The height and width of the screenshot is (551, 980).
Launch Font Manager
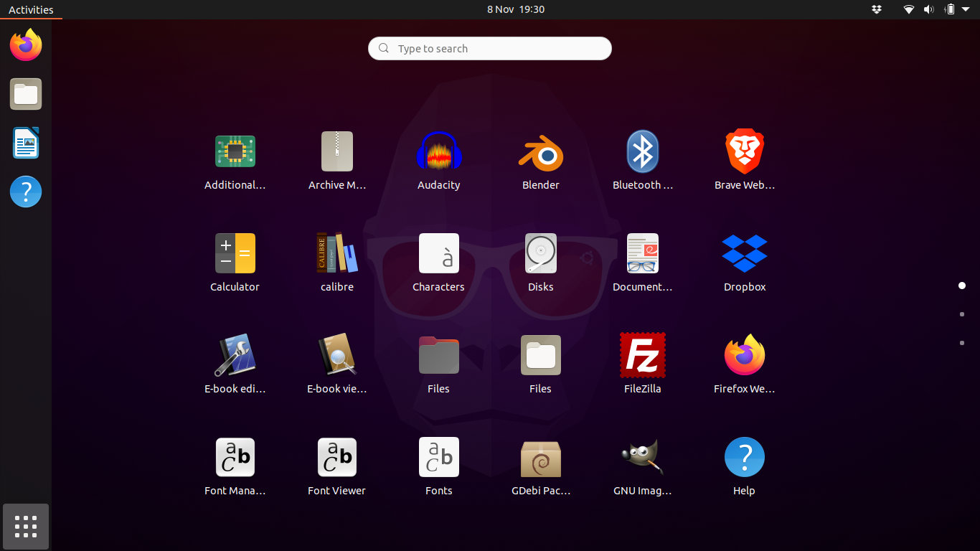click(235, 466)
